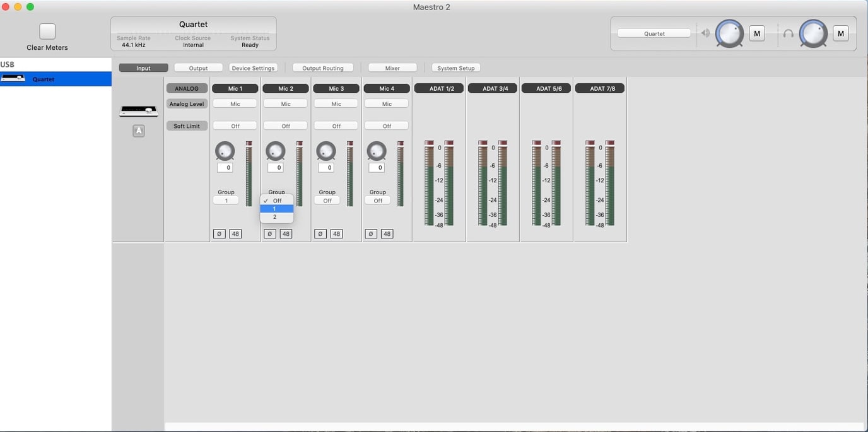
Task: Toggle phase invert on Mic 3
Action: pos(320,234)
